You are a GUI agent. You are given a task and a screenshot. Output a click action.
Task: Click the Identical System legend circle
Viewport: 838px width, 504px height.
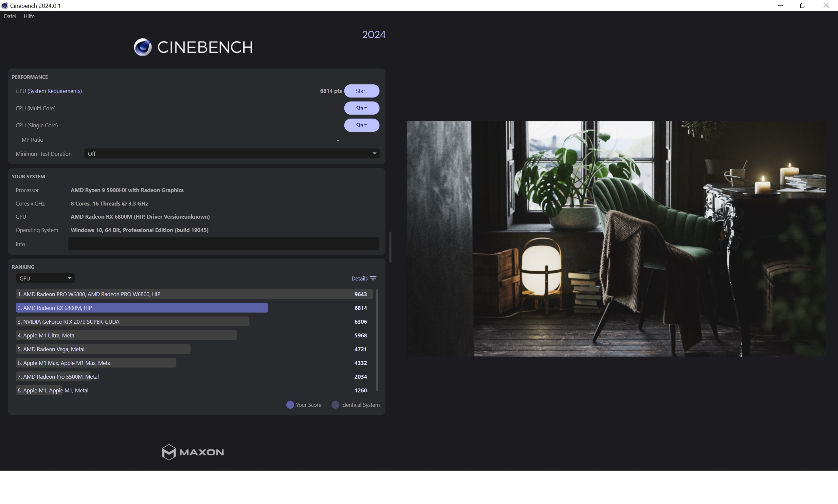[335, 405]
